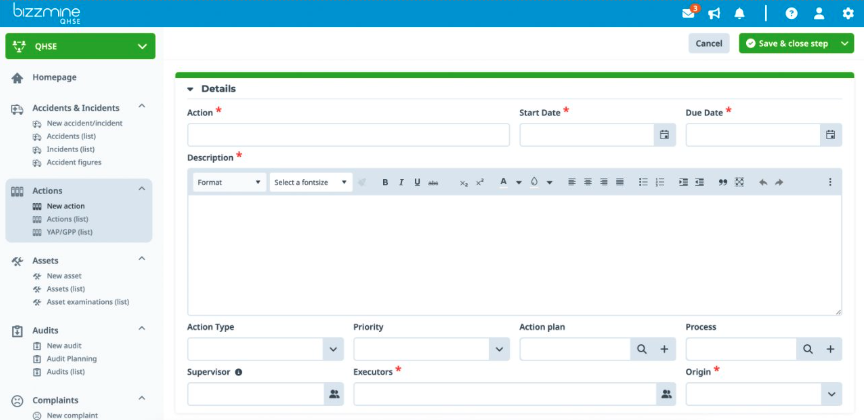864x420 pixels.
Task: Align text right in editor
Action: point(604,182)
